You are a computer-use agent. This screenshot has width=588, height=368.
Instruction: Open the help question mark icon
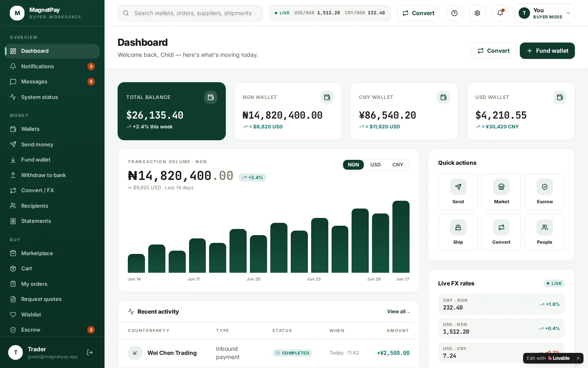click(454, 13)
